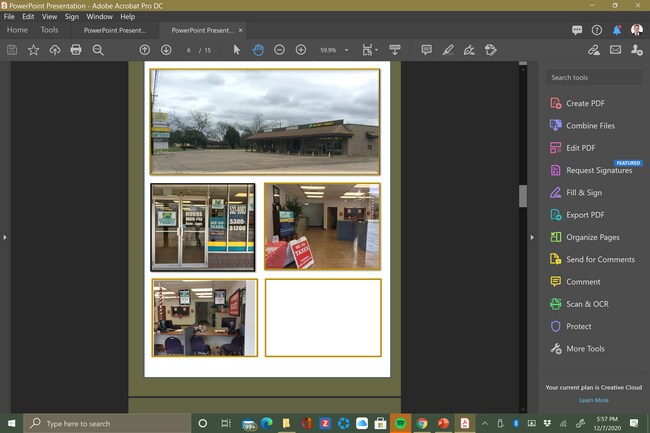
Task: Add a sticky note comment from toolbar
Action: (x=426, y=50)
